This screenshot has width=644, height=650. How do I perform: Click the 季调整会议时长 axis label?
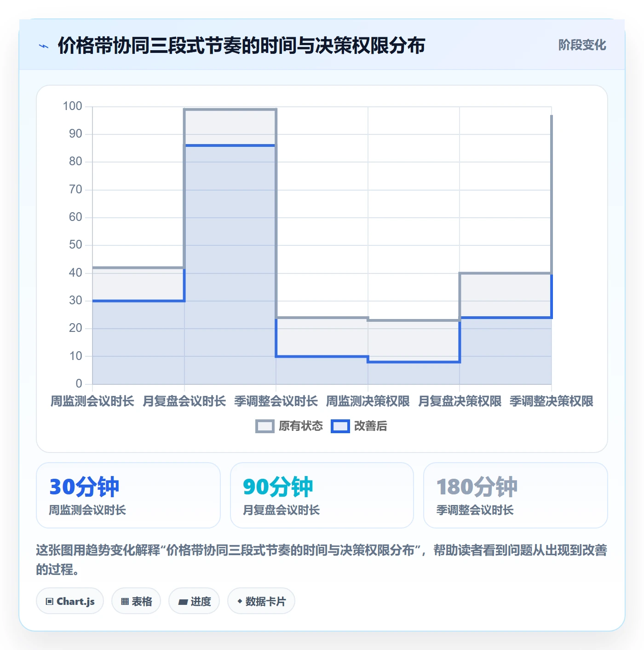[x=276, y=401]
